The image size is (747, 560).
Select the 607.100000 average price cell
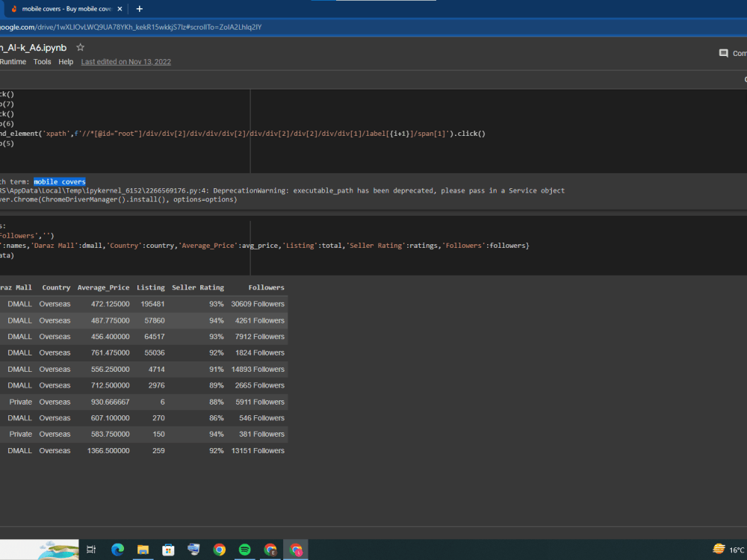[110, 418]
